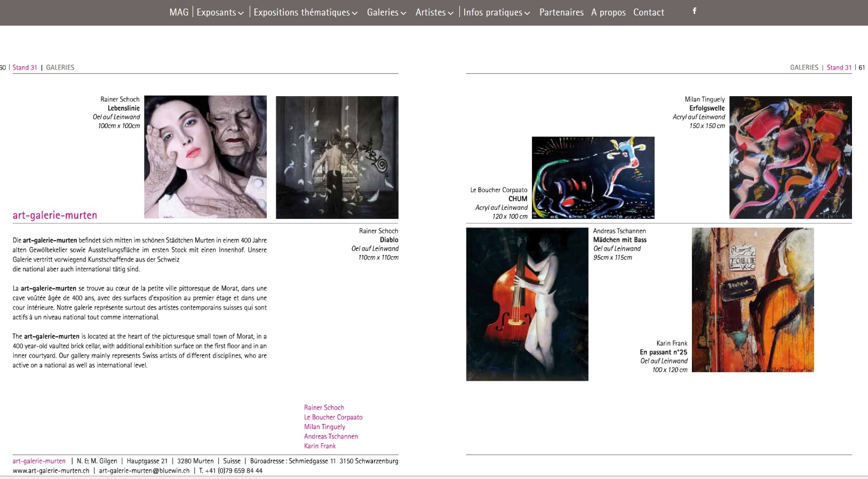This screenshot has width=868, height=479.
Task: Go to the A propos page
Action: point(608,12)
